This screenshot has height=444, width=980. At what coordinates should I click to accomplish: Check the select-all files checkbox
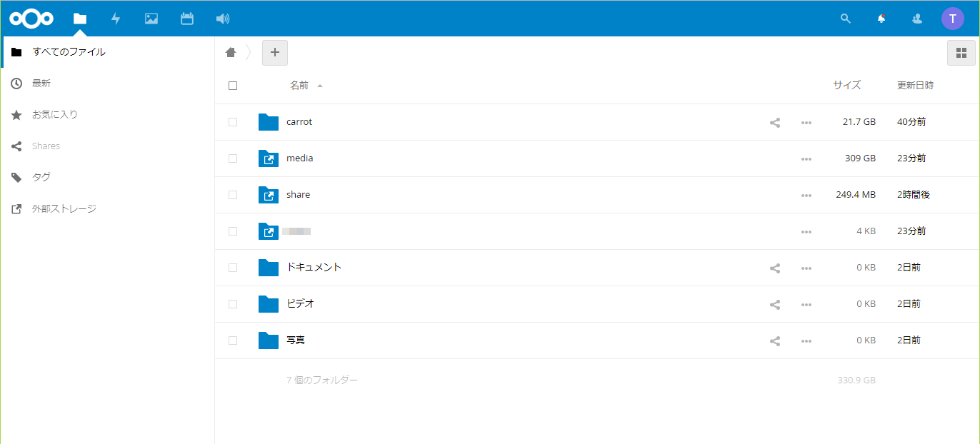(x=233, y=86)
